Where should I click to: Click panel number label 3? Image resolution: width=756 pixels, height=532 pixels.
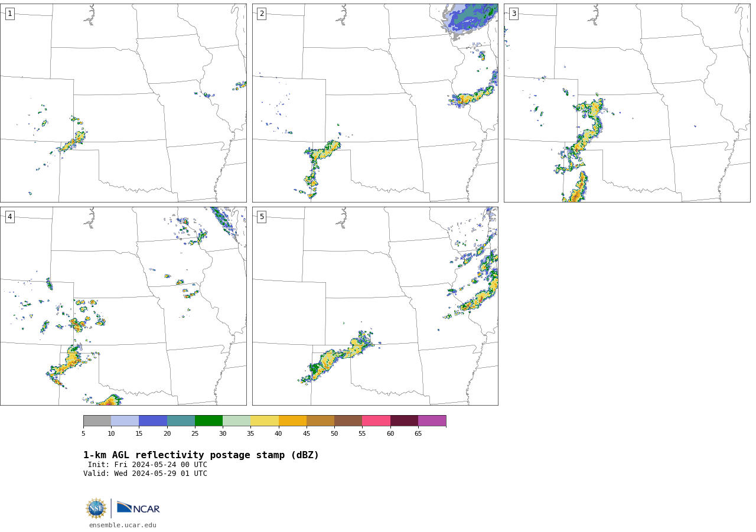pos(513,14)
